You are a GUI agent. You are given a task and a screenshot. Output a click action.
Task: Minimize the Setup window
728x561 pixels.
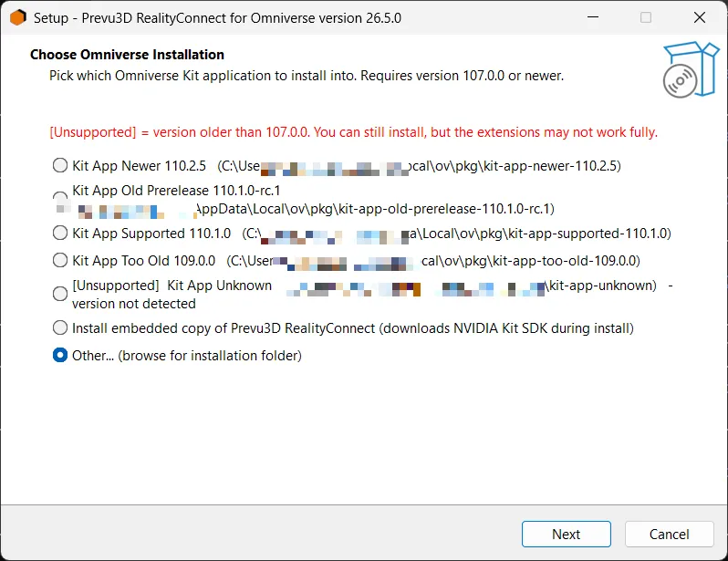point(593,17)
